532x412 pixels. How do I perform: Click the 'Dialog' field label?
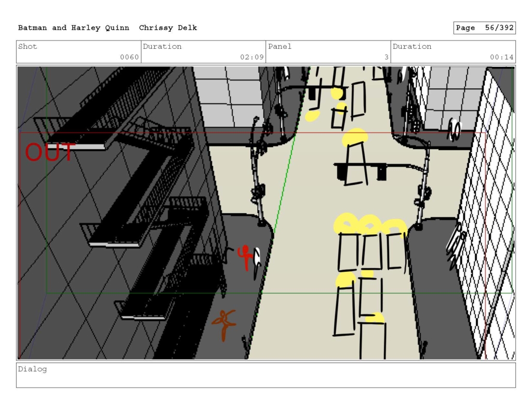(33, 369)
